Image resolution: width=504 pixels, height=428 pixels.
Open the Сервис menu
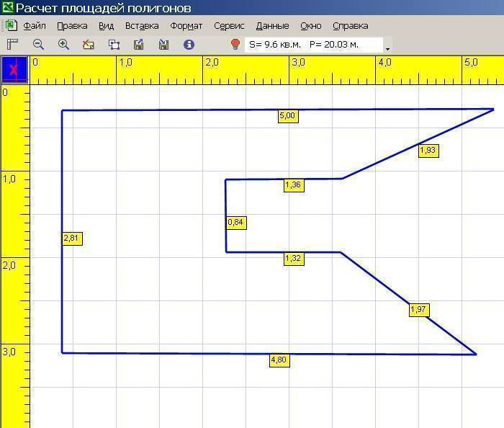click(229, 26)
